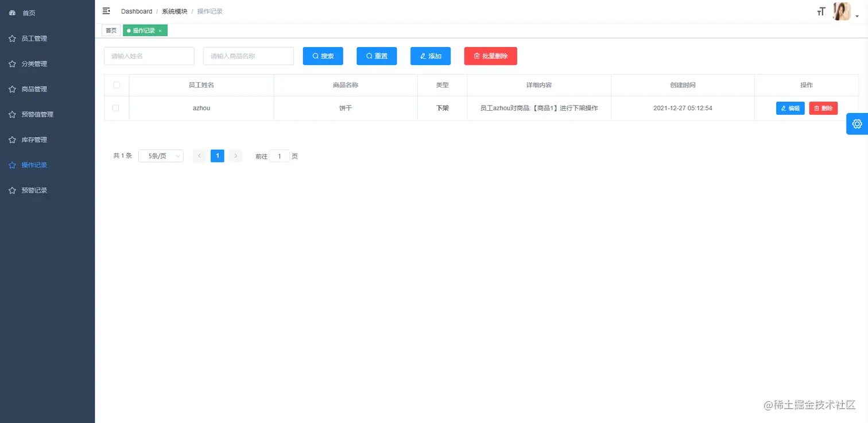Click the 详细内容 column header
The width and height of the screenshot is (868, 423).
pyautogui.click(x=539, y=85)
